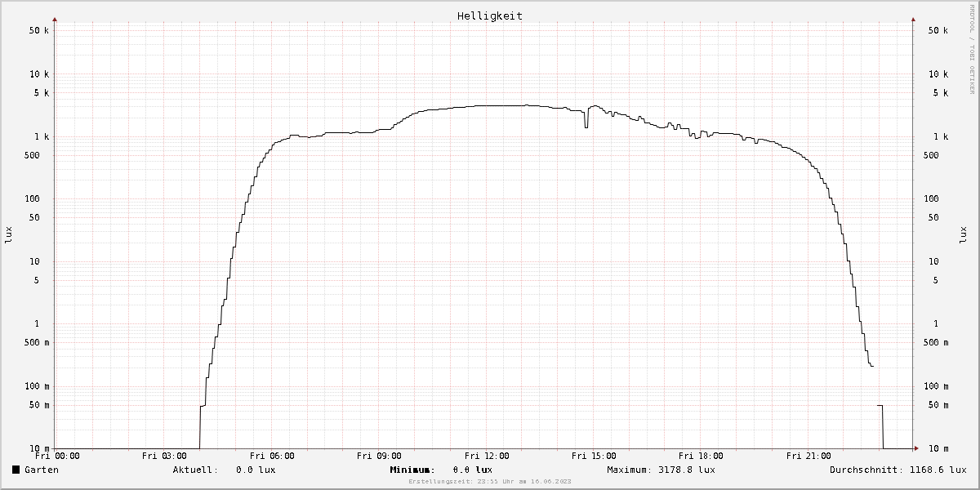Click the 10 m label on right axis
Screen dimensions: 980x490
[x=937, y=448]
